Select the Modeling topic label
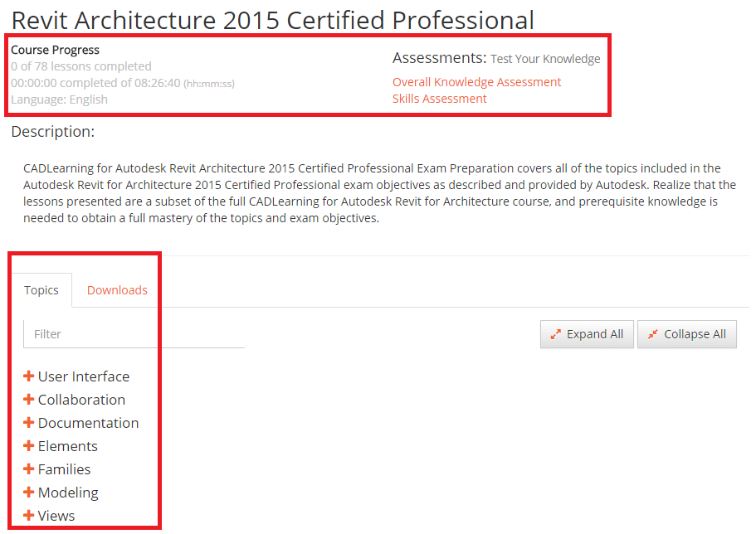 click(68, 493)
